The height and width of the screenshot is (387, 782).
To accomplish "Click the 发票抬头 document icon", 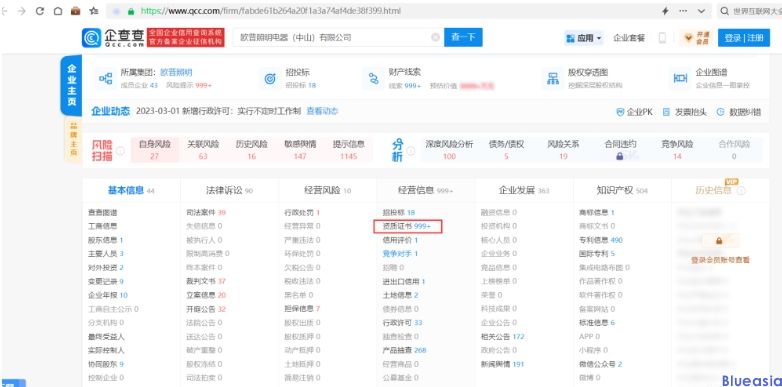I will pos(666,112).
